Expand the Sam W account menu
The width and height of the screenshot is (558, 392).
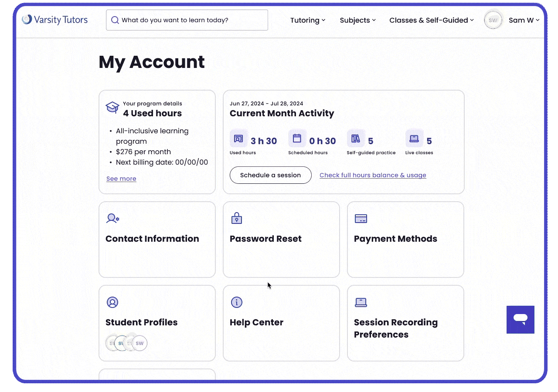(x=524, y=20)
